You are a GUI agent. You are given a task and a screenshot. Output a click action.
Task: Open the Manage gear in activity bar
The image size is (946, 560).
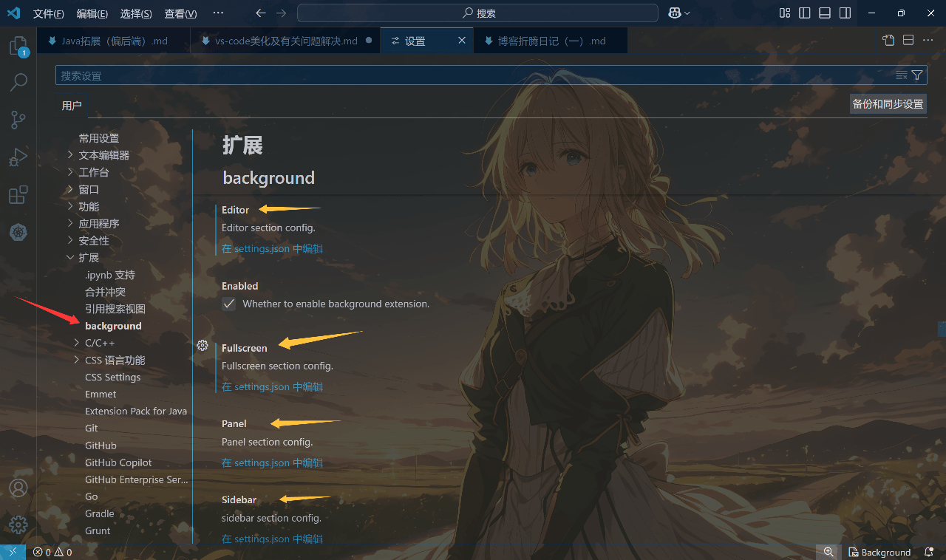coord(18,525)
